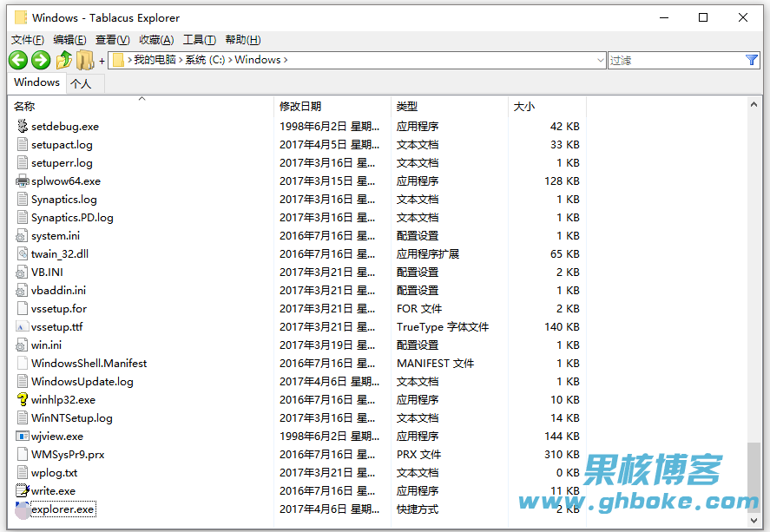Click the 应用程序扩展 type cell
The width and height of the screenshot is (770, 532).
(428, 253)
